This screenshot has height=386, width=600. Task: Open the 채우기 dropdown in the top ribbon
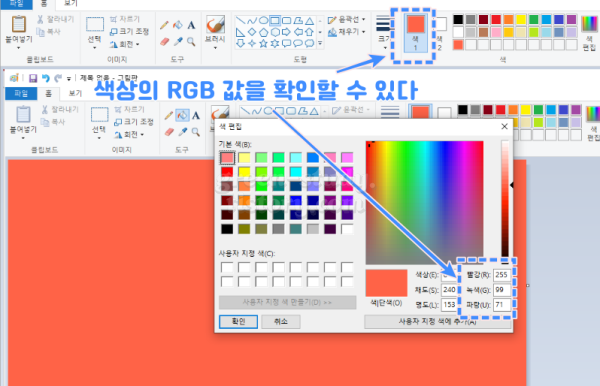364,31
